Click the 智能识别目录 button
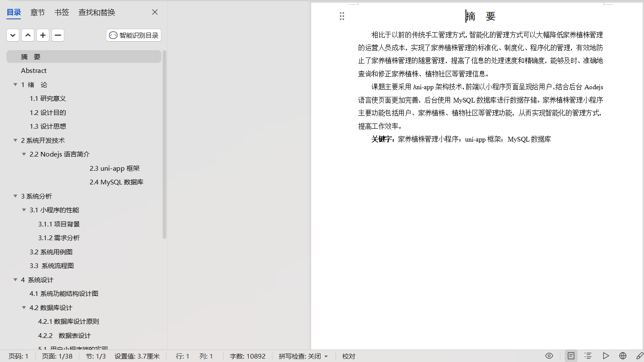 [133, 35]
